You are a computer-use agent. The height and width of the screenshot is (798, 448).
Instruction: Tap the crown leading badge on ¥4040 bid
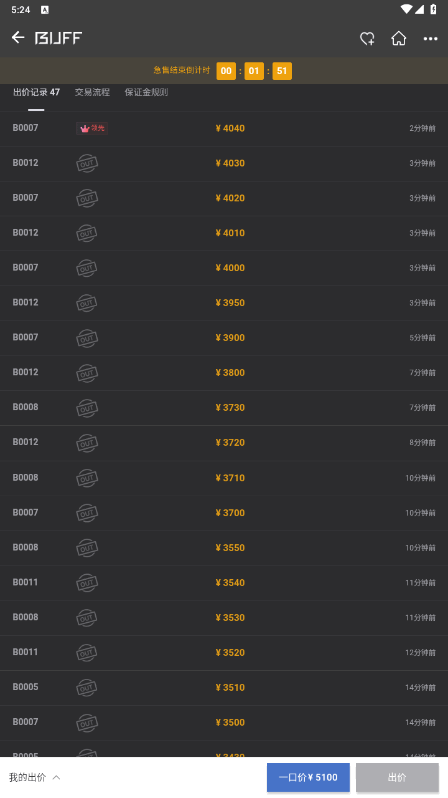point(92,128)
